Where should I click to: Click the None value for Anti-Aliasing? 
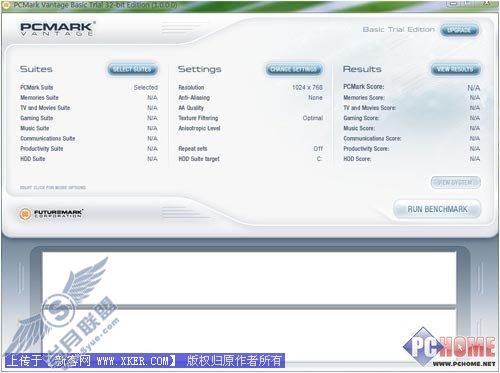click(315, 98)
